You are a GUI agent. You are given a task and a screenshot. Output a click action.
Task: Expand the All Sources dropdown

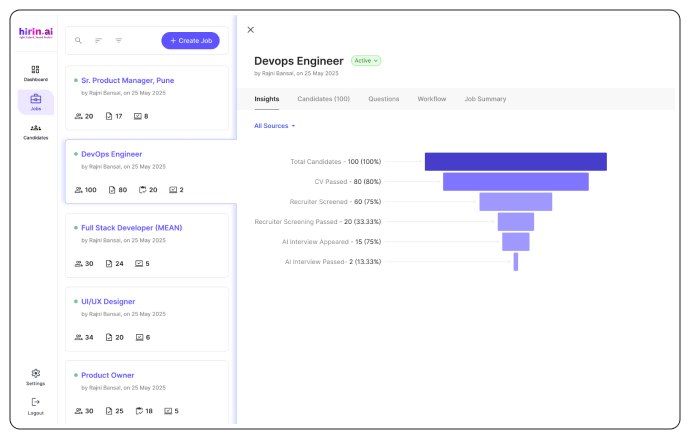click(x=275, y=126)
